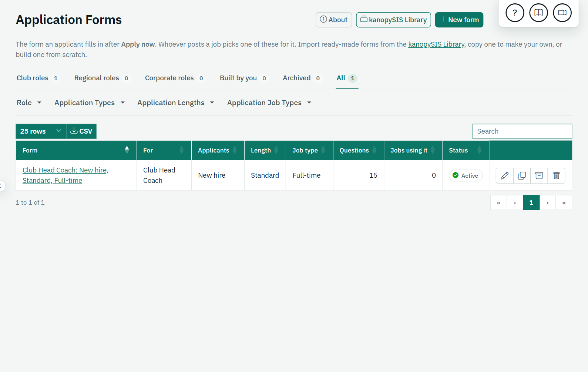Open the Role filter dropdown
The width and height of the screenshot is (588, 372).
[x=29, y=103]
